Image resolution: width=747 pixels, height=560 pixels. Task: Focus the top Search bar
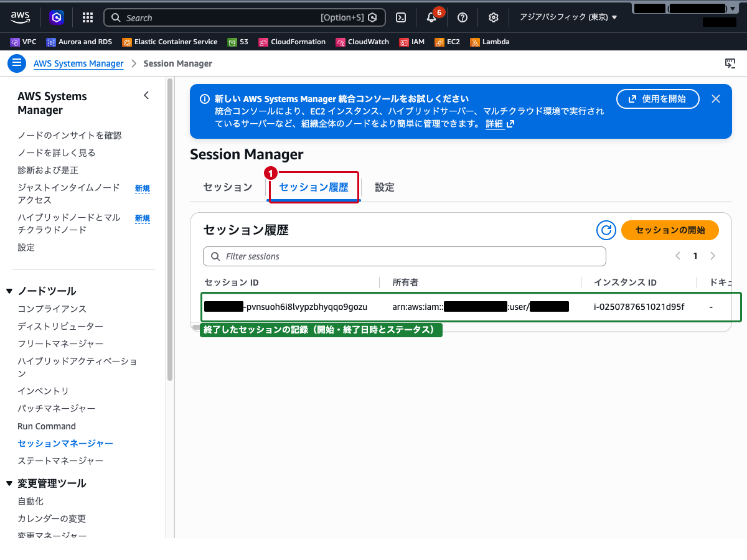click(x=245, y=17)
